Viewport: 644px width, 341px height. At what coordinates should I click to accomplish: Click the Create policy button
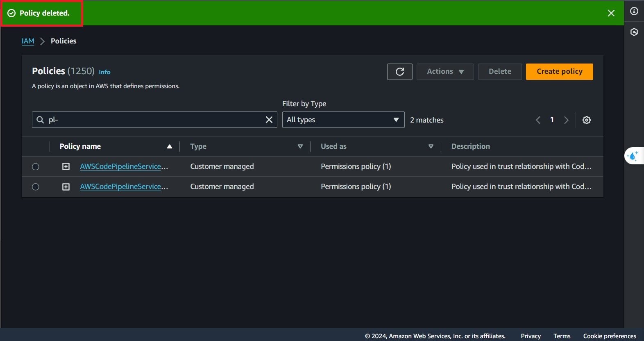(x=559, y=72)
